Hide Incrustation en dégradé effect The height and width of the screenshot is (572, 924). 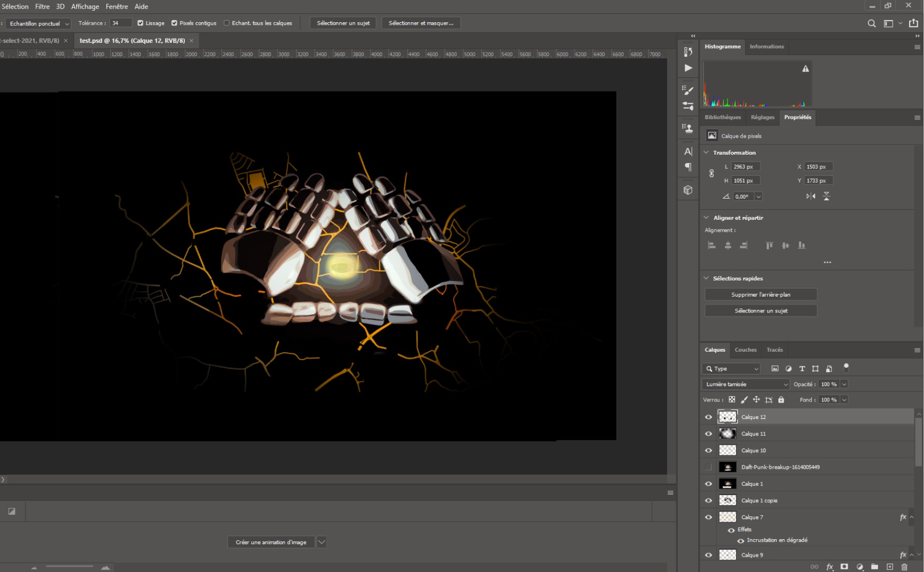[740, 541]
